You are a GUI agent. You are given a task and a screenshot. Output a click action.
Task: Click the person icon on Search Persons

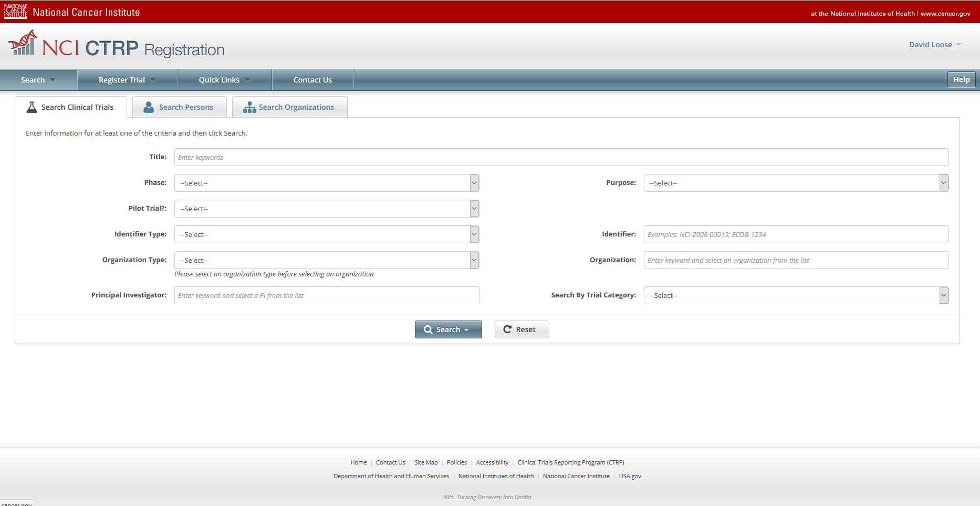click(149, 107)
